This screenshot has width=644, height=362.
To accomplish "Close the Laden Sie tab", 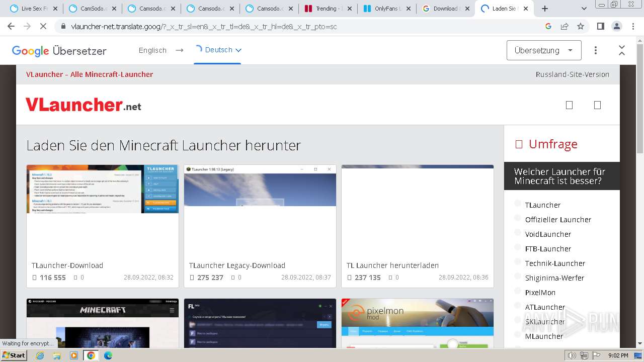I will point(526,9).
